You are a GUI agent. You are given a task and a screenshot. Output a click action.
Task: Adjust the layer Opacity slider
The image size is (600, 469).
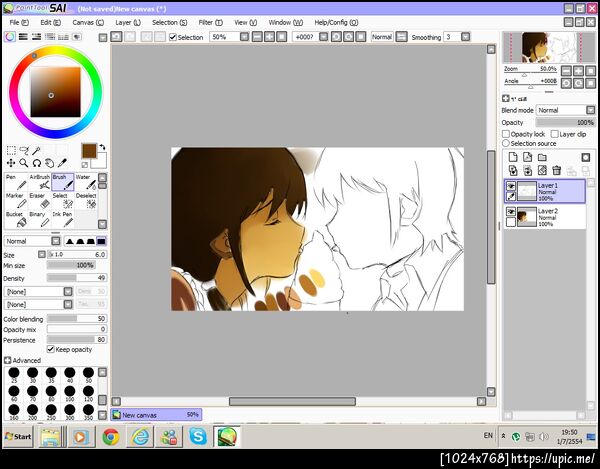[565, 122]
